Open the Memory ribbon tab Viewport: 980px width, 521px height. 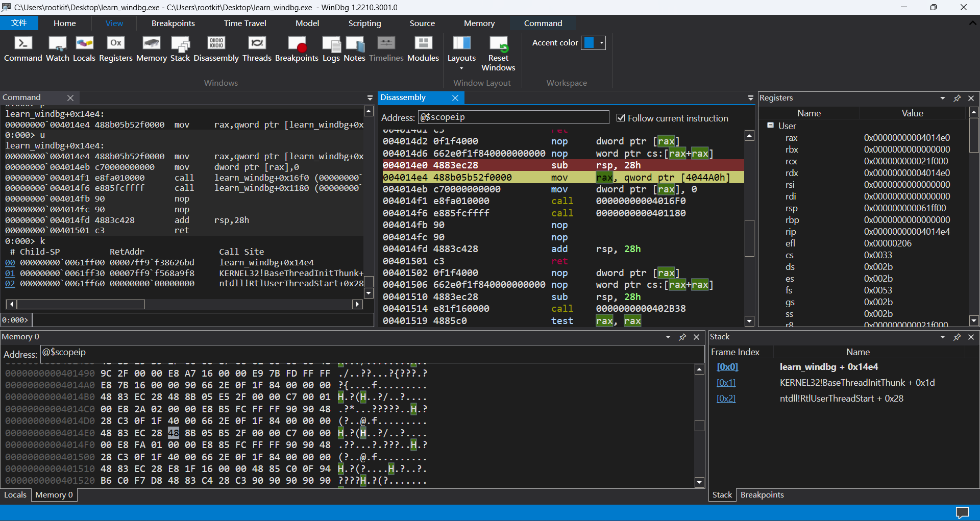point(479,23)
